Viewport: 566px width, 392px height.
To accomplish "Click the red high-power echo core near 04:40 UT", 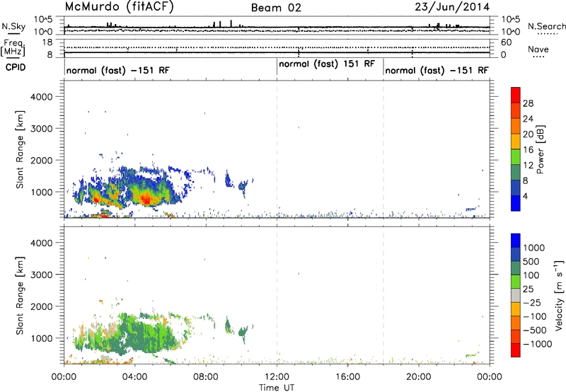I will 146,198.
